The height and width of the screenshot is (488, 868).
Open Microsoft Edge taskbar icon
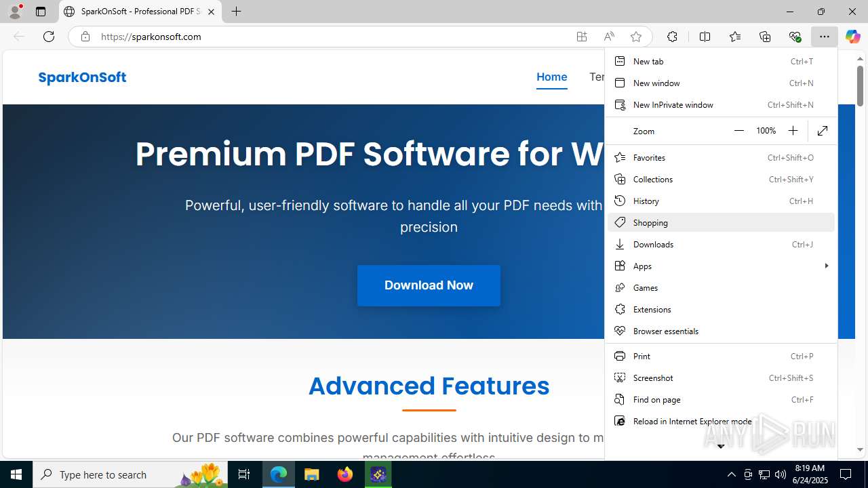[x=279, y=474]
